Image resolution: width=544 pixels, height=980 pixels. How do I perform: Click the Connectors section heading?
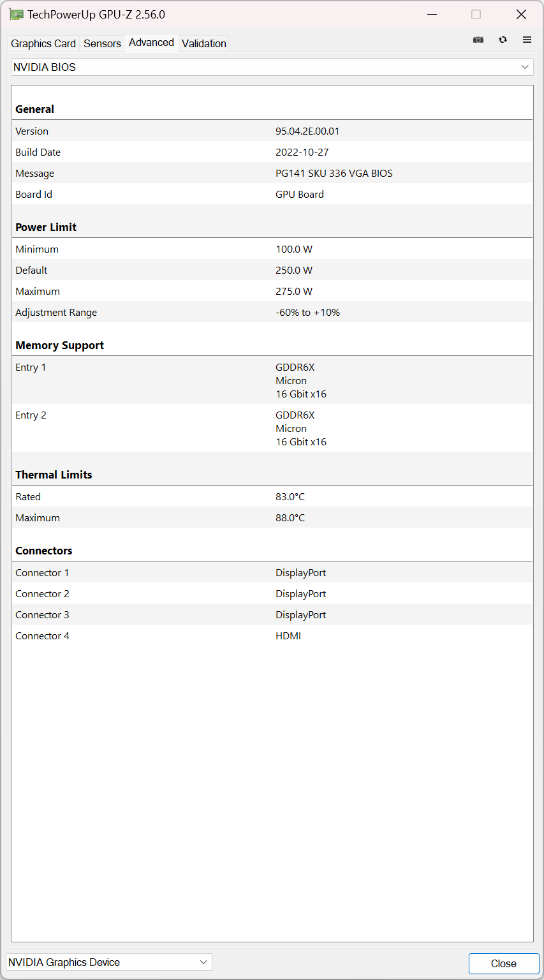tap(44, 551)
